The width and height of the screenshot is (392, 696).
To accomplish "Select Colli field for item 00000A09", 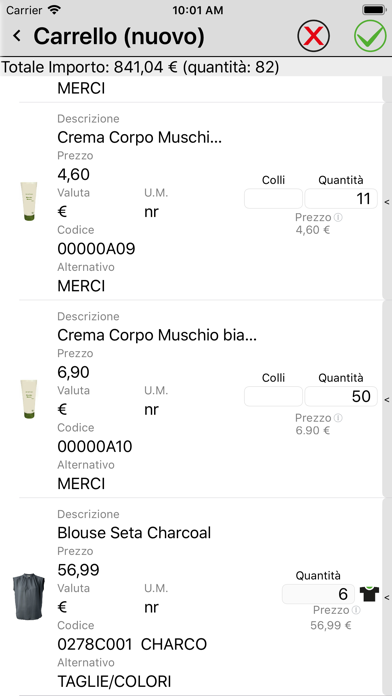I will tap(273, 198).
